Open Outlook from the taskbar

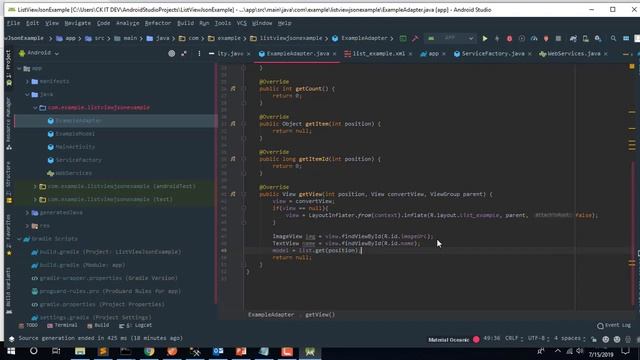218,351
